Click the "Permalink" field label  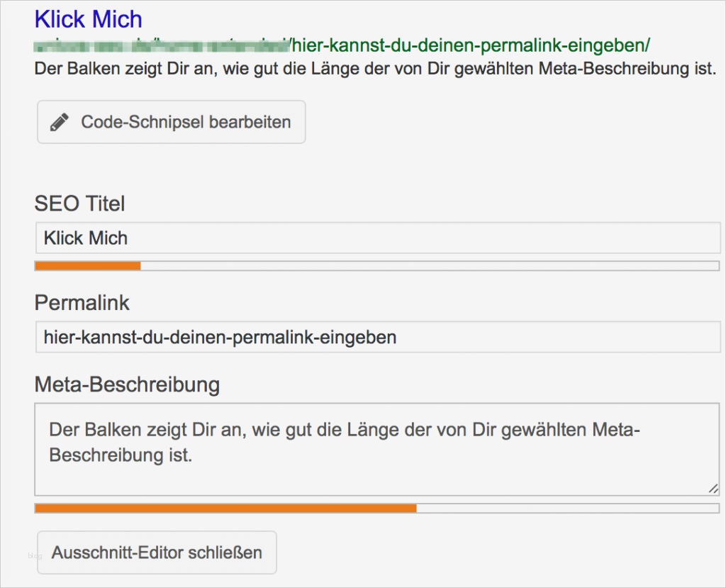click(x=82, y=303)
